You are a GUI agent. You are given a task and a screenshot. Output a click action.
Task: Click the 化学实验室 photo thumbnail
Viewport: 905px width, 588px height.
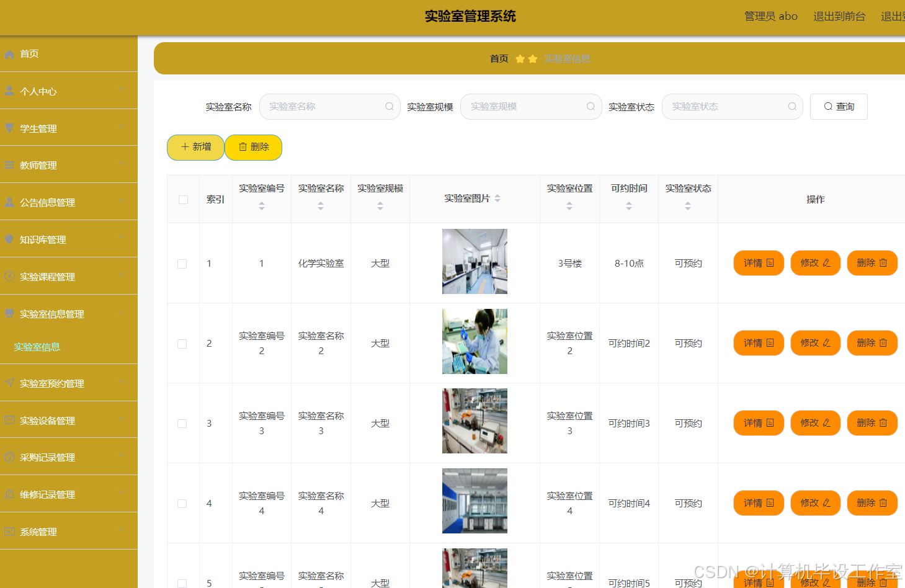click(x=475, y=261)
